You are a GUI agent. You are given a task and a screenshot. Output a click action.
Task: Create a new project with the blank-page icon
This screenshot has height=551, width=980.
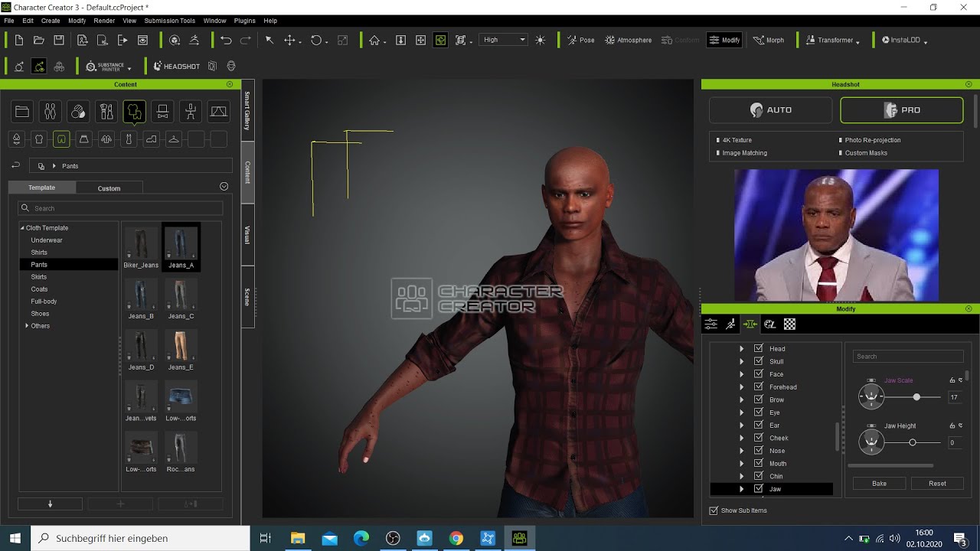point(18,40)
